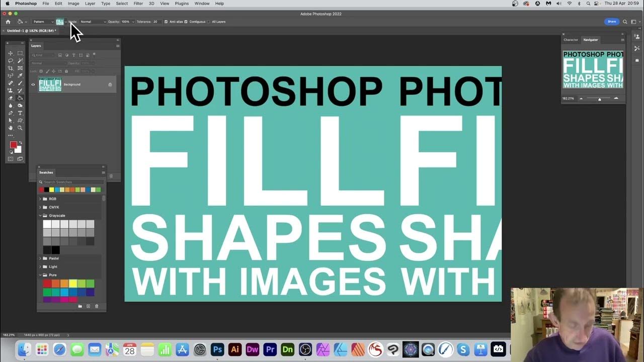The image size is (644, 362).
Task: Select the Blur tool
Action: click(11, 106)
